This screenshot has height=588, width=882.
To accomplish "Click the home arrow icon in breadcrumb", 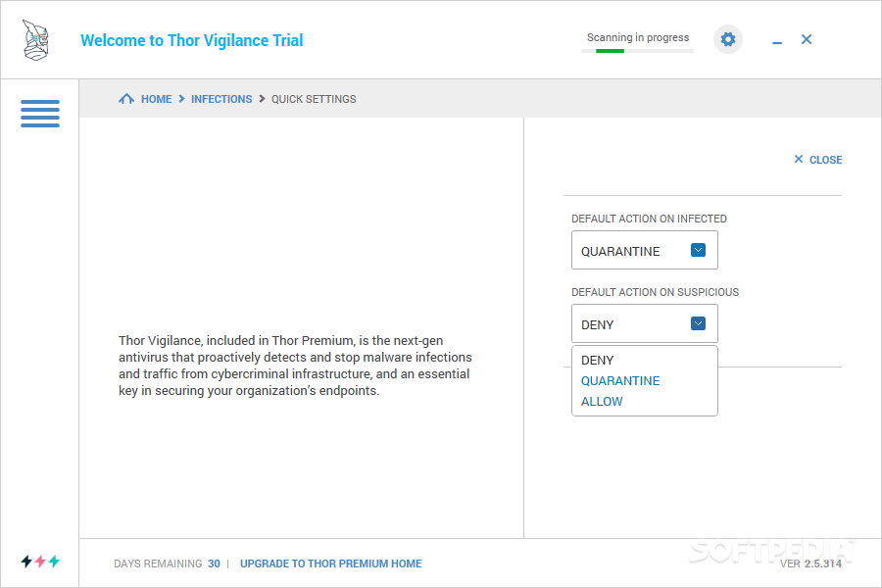I will click(126, 99).
